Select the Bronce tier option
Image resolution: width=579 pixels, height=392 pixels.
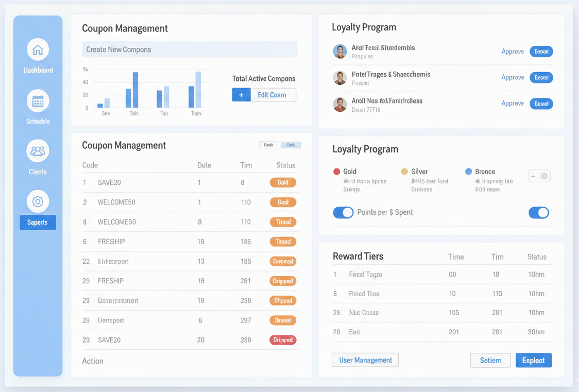tap(484, 172)
